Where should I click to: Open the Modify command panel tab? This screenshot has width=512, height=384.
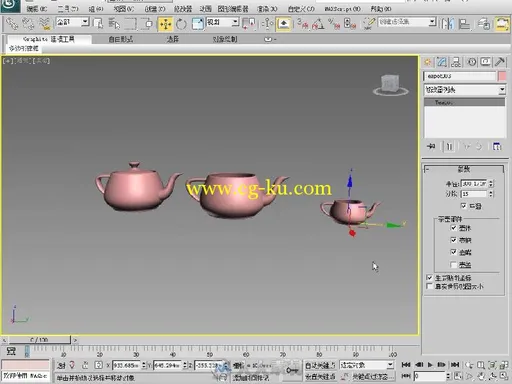tap(442, 62)
